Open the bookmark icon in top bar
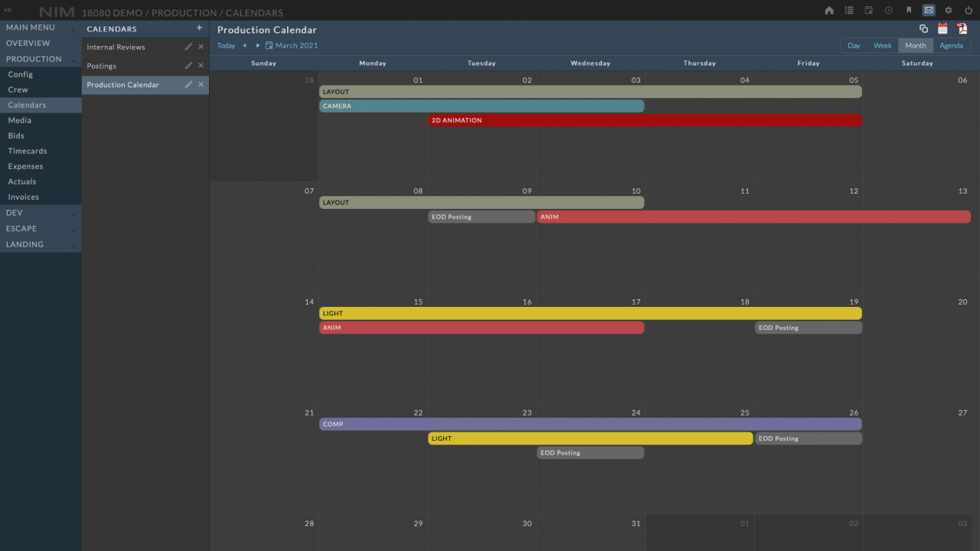This screenshot has height=551, width=980. (909, 11)
